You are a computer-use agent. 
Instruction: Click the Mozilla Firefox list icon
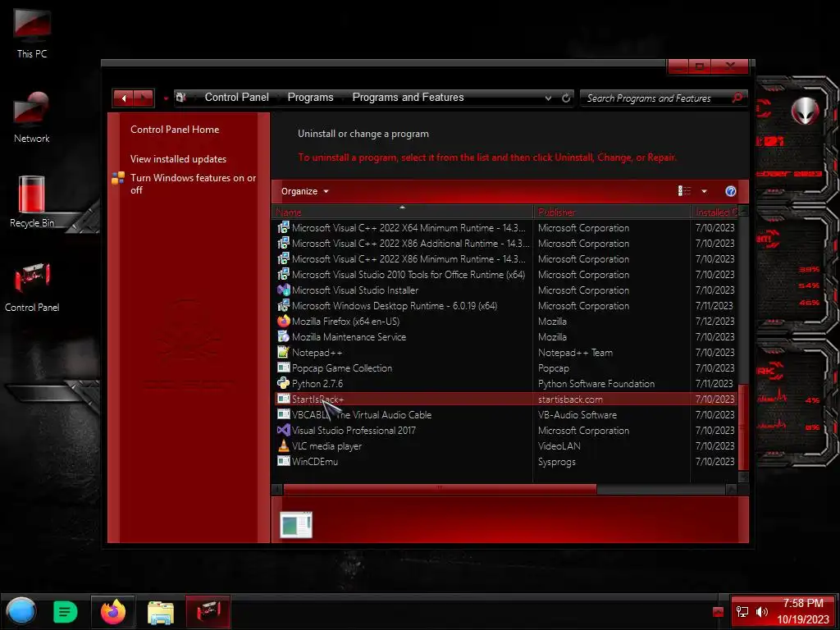coord(283,321)
